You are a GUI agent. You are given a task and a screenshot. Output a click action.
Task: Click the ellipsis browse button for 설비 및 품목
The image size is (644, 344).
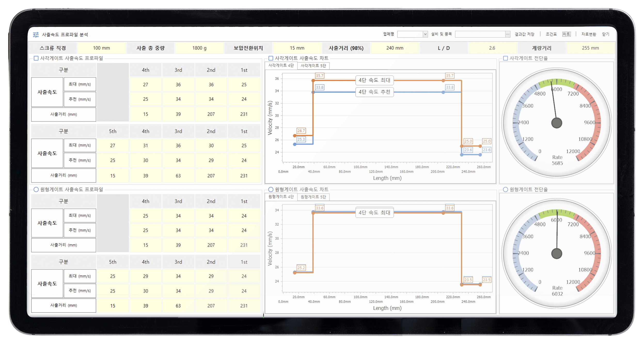[507, 34]
